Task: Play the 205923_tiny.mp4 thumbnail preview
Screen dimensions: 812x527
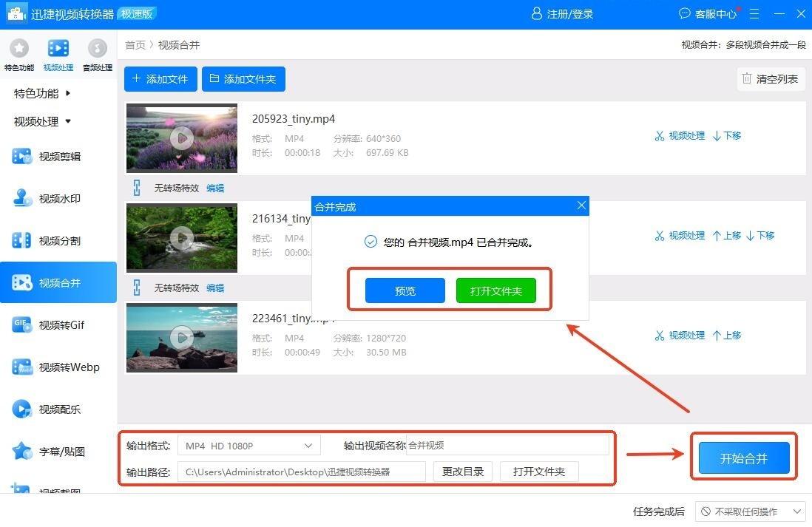Action: pos(182,137)
